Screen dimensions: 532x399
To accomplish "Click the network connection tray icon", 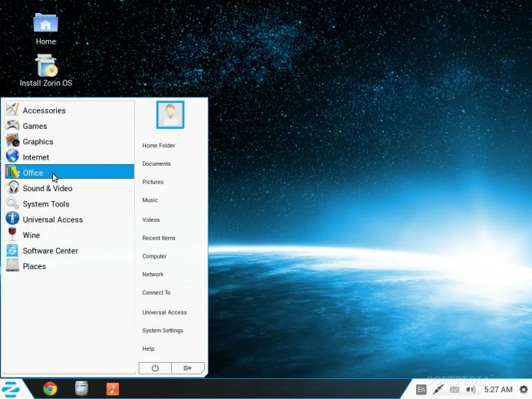I will pos(438,390).
